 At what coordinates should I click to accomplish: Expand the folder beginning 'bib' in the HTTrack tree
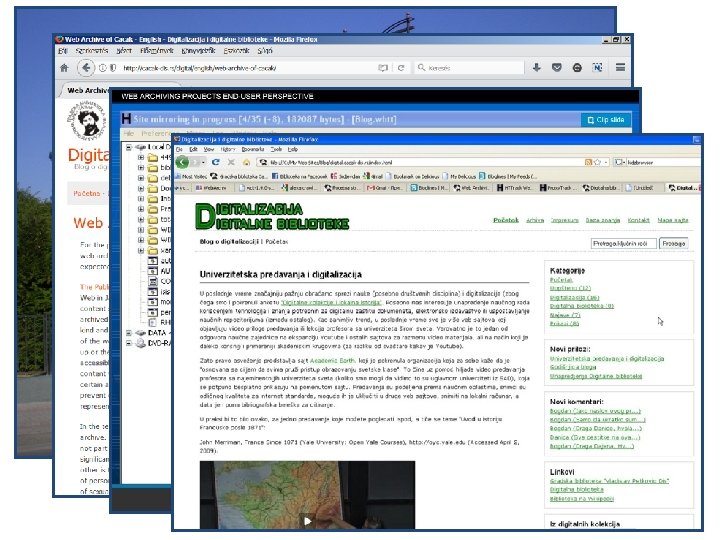[x=141, y=168]
